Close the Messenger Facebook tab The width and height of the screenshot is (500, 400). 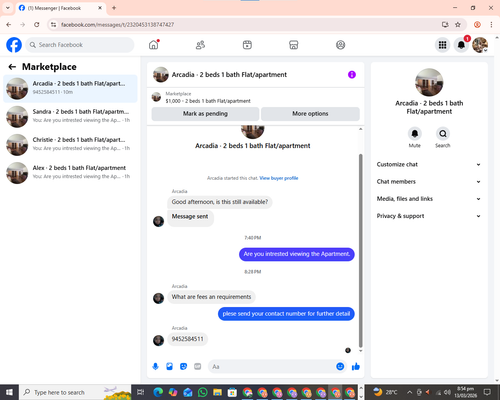(100, 8)
